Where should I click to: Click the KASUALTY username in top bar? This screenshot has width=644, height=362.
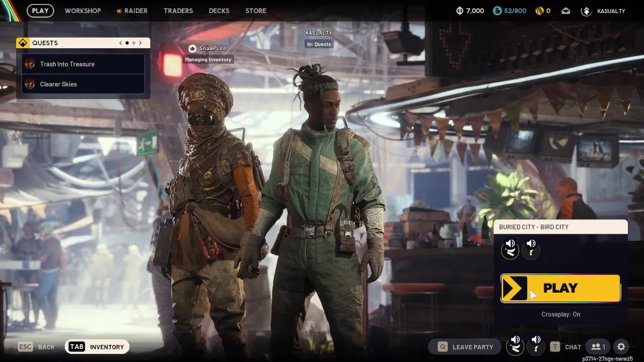(x=611, y=11)
